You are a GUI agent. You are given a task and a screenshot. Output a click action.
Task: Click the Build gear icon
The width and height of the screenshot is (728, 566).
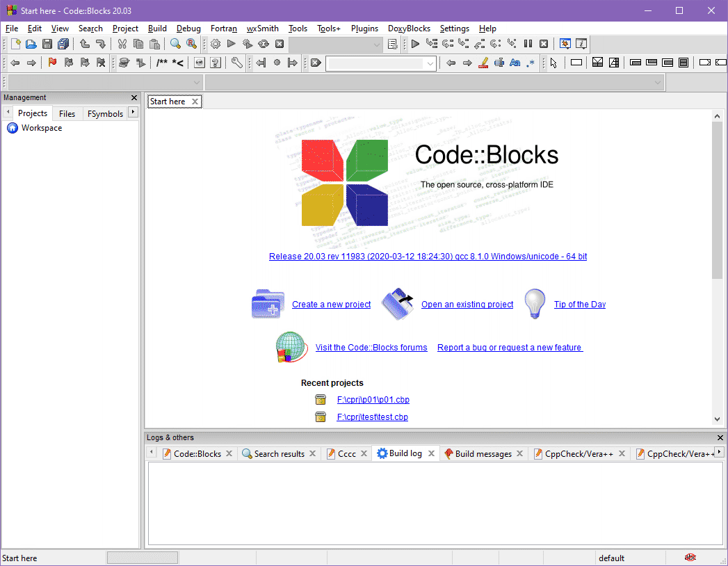(216, 44)
